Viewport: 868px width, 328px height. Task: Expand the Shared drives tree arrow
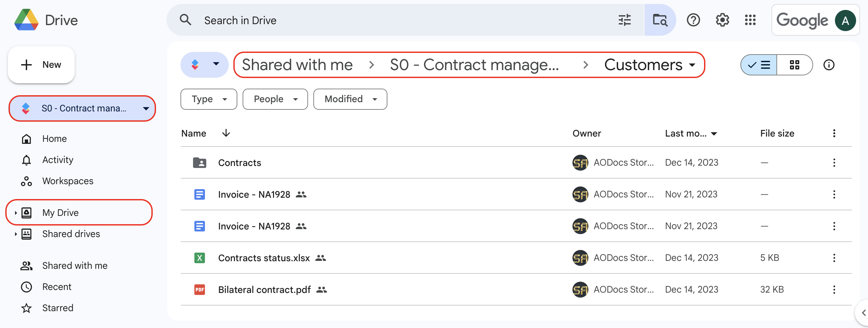pyautogui.click(x=16, y=234)
